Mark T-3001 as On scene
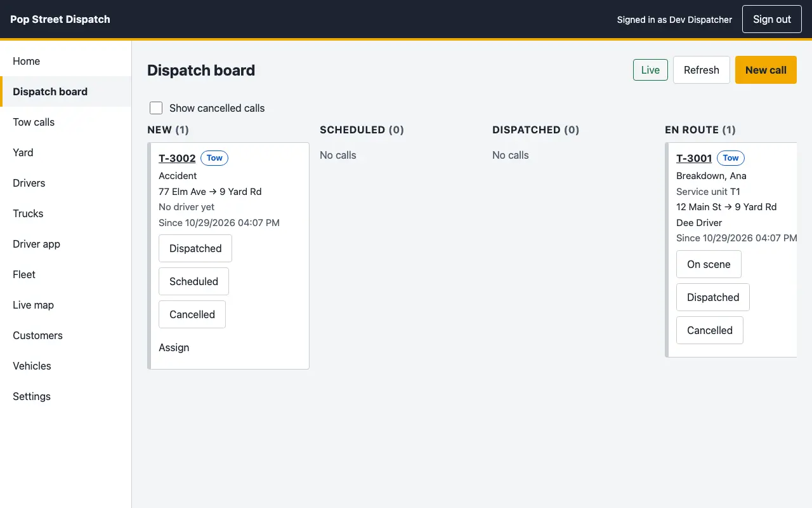The width and height of the screenshot is (812, 508). pyautogui.click(x=709, y=264)
